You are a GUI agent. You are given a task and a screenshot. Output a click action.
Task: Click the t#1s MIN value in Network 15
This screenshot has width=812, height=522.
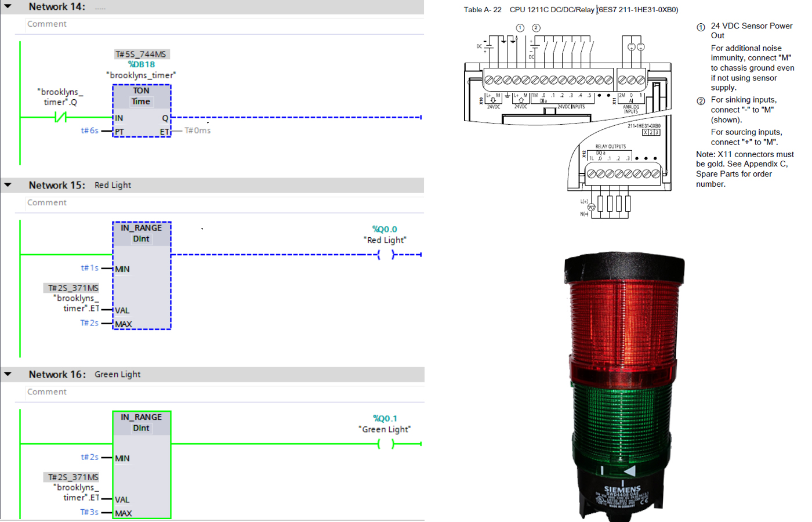[x=89, y=267]
